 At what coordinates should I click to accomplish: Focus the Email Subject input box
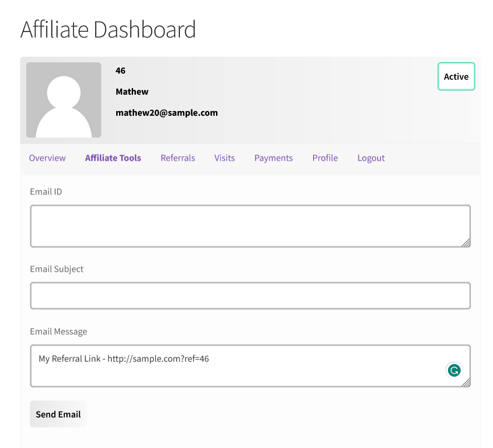coord(250,295)
